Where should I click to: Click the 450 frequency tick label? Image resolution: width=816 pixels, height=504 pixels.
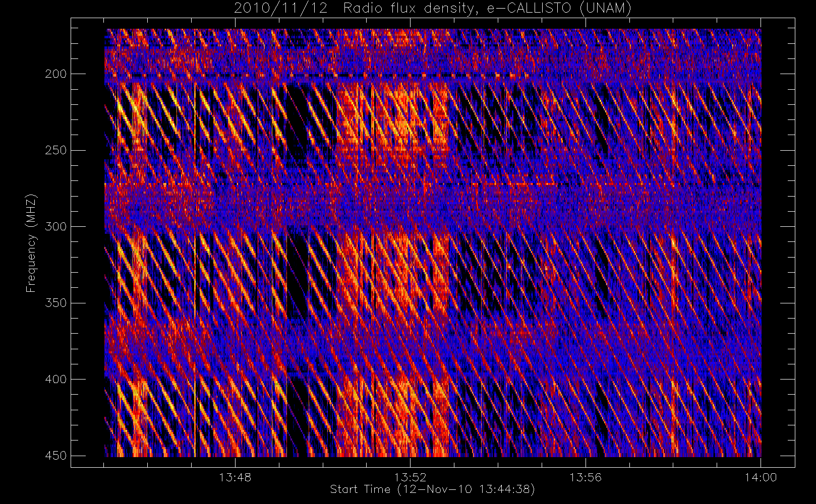coord(55,456)
